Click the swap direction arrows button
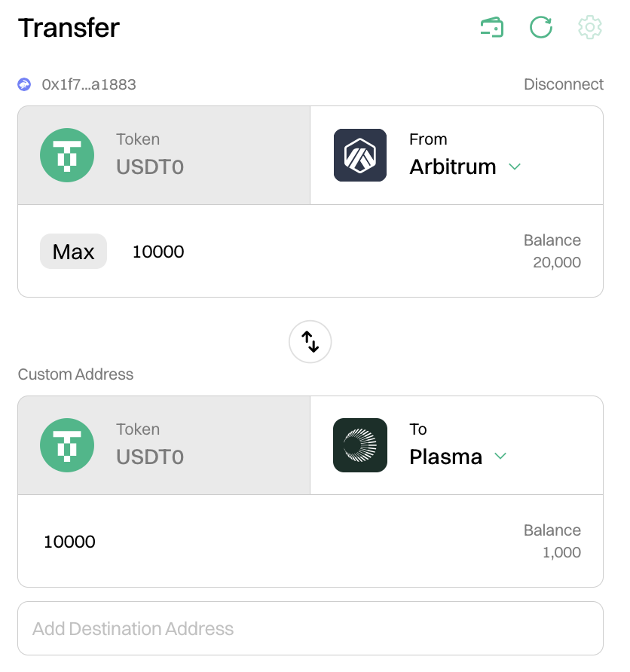The height and width of the screenshot is (672, 630). 310,342
